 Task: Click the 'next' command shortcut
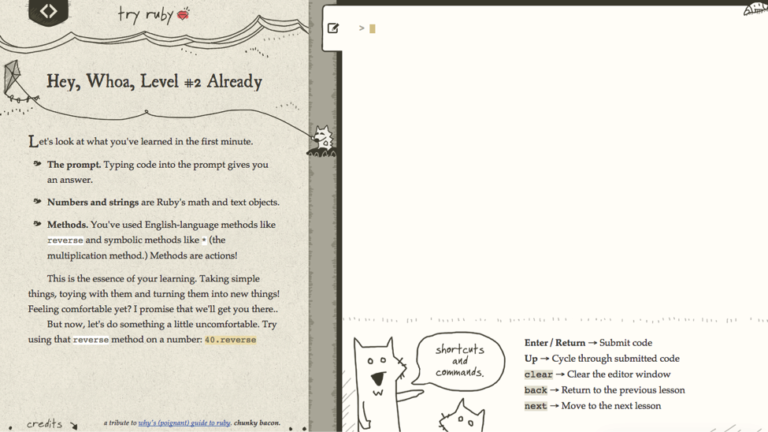[x=535, y=406]
